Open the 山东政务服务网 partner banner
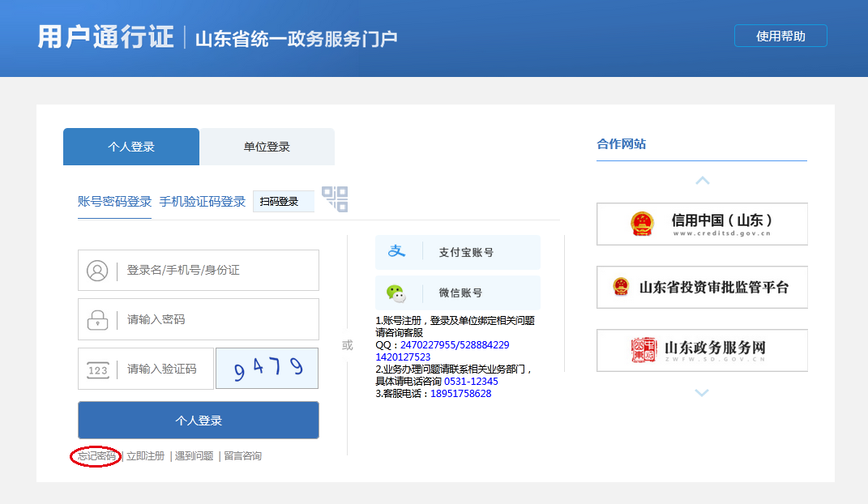The width and height of the screenshot is (868, 504). [702, 350]
